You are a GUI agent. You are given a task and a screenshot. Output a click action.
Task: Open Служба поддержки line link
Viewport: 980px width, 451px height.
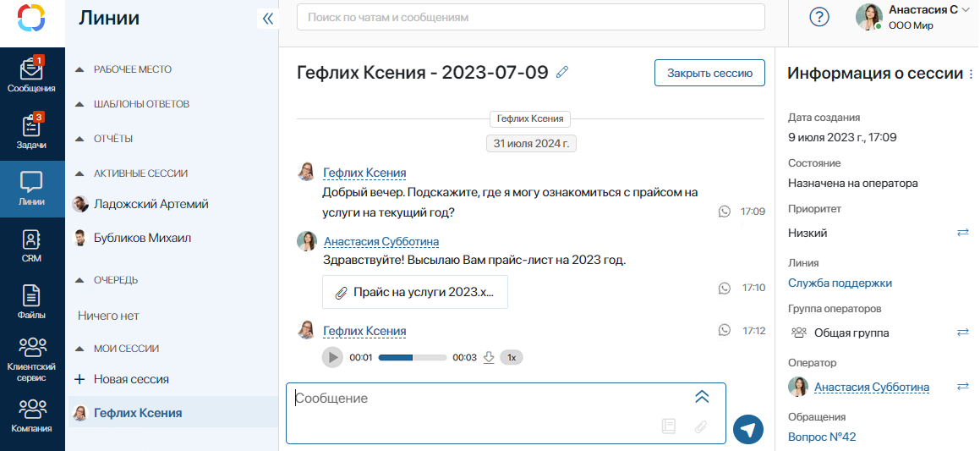[840, 283]
